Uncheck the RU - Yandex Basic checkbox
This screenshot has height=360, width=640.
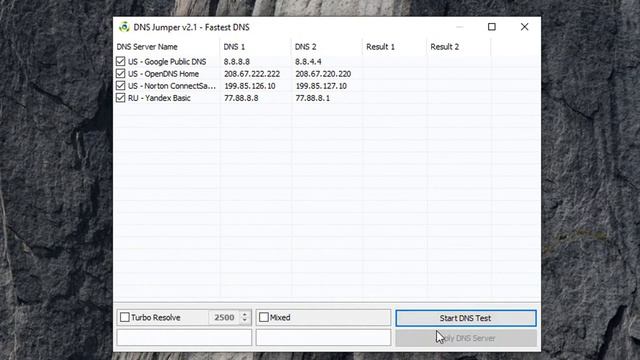pyautogui.click(x=120, y=98)
